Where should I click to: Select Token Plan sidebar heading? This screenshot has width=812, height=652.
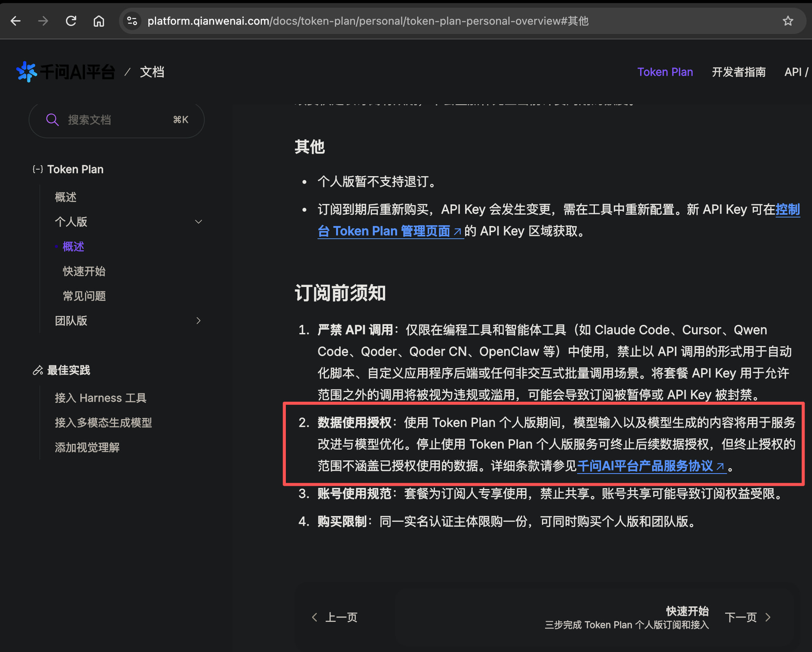pyautogui.click(x=75, y=169)
